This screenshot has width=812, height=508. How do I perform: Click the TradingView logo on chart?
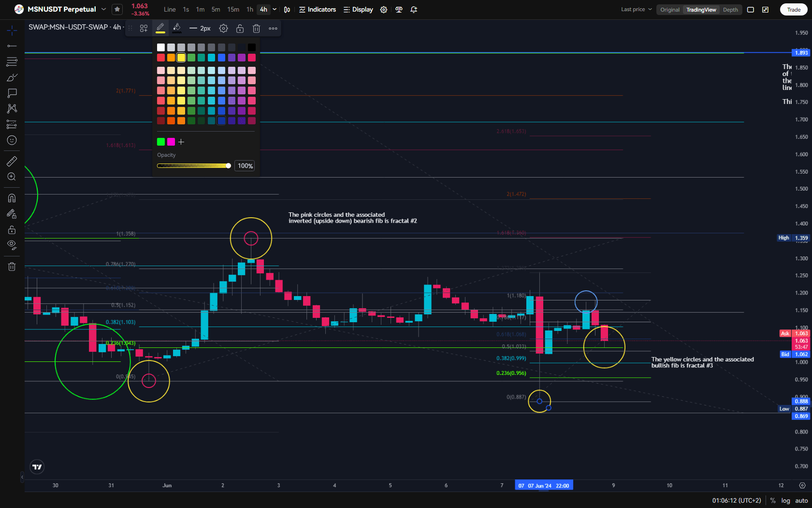pos(37,467)
